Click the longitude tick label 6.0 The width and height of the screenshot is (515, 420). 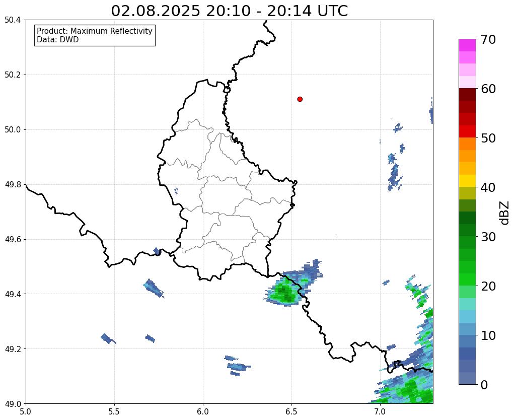(203, 412)
